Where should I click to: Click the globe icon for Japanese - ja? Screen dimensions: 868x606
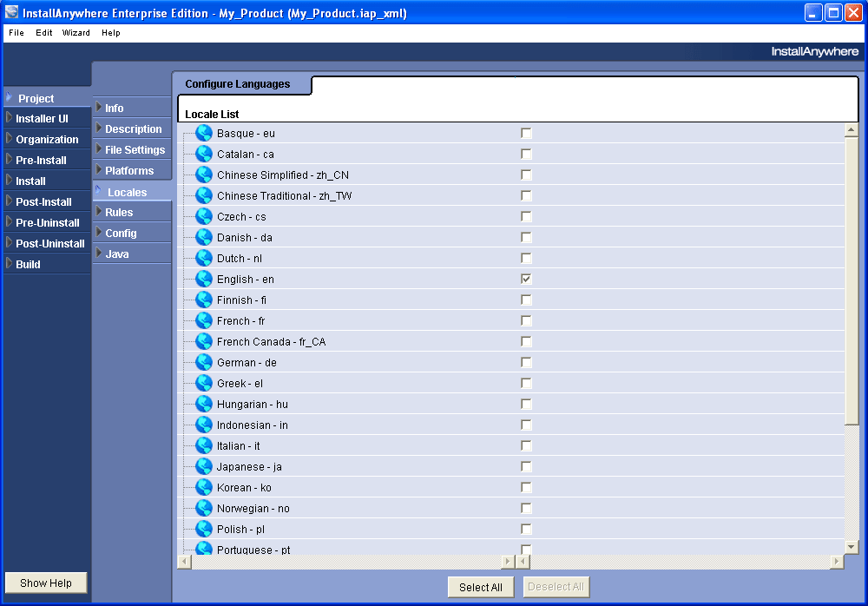(203, 466)
